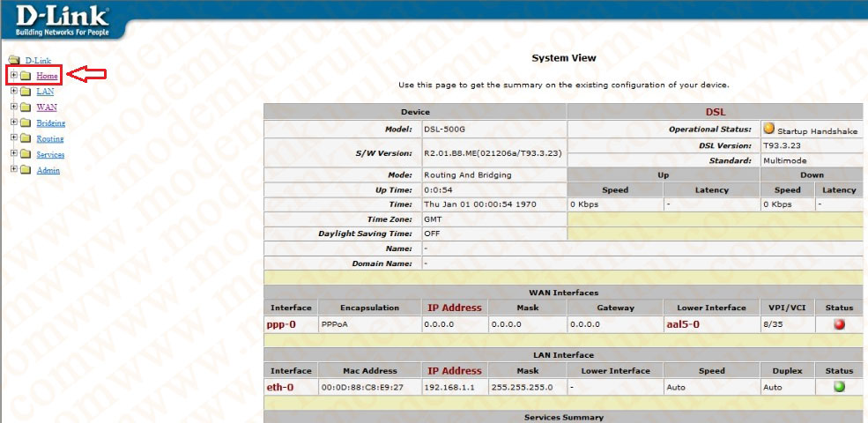
Task: Click the DSL version value T93.3.23
Action: click(x=782, y=146)
